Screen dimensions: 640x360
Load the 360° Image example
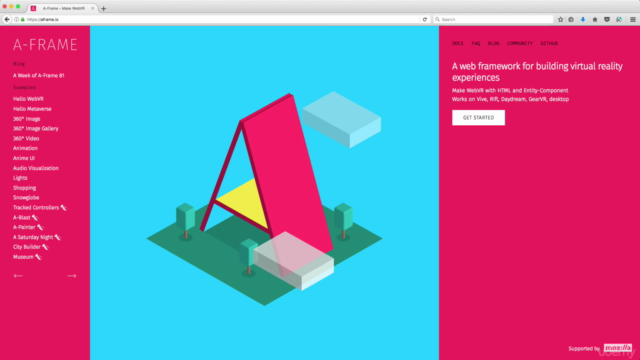pyautogui.click(x=27, y=119)
